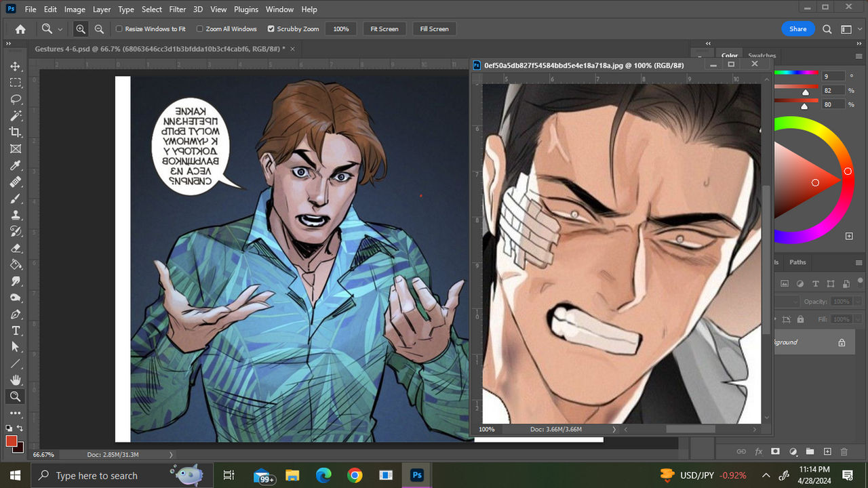
Task: Click the Create new group folder icon
Action: tap(810, 451)
